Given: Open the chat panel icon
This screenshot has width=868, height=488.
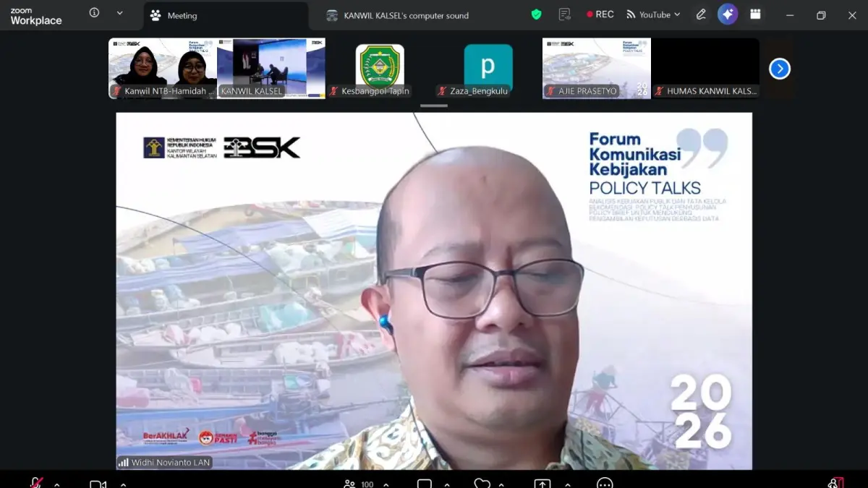Looking at the screenshot, I should click(x=425, y=484).
